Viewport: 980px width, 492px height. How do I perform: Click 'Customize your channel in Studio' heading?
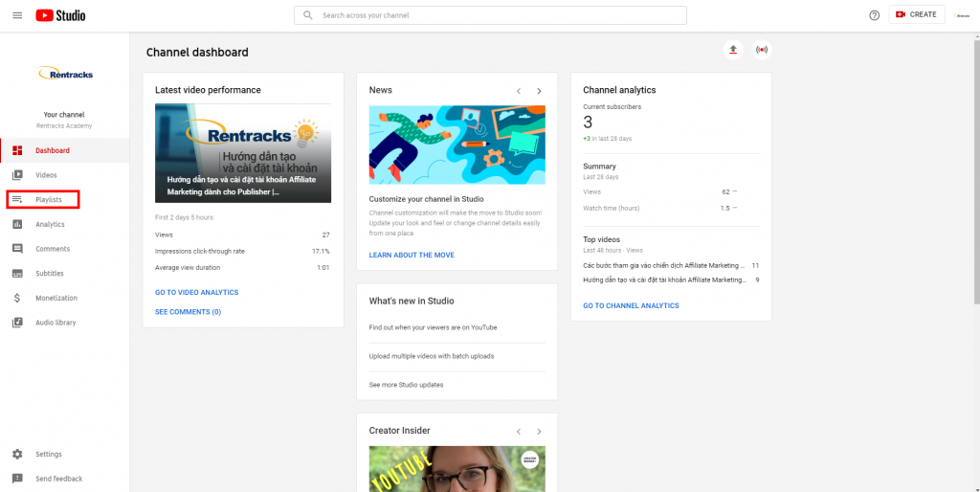[x=426, y=199]
